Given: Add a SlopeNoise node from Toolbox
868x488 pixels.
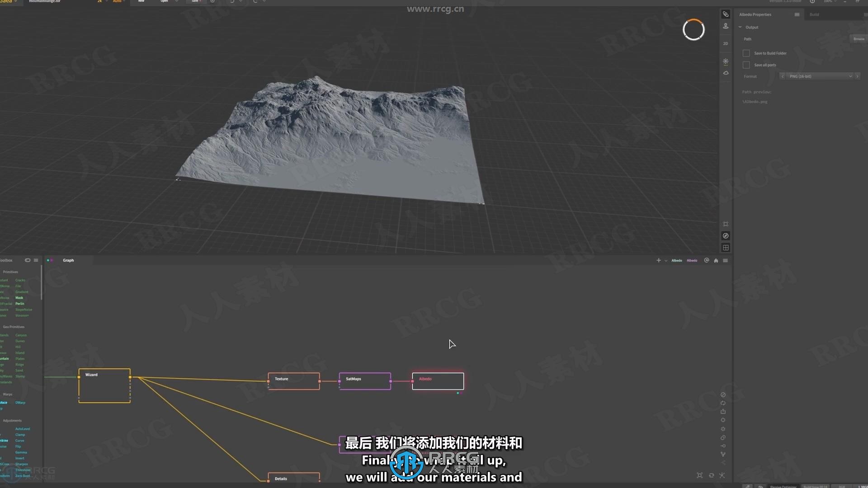Looking at the screenshot, I should click(x=24, y=310).
